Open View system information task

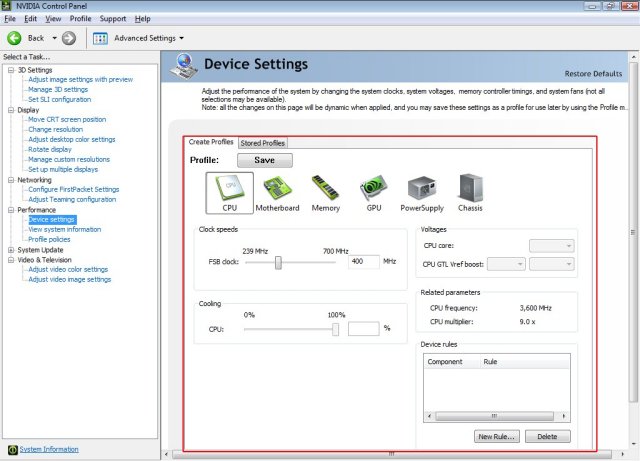64,229
